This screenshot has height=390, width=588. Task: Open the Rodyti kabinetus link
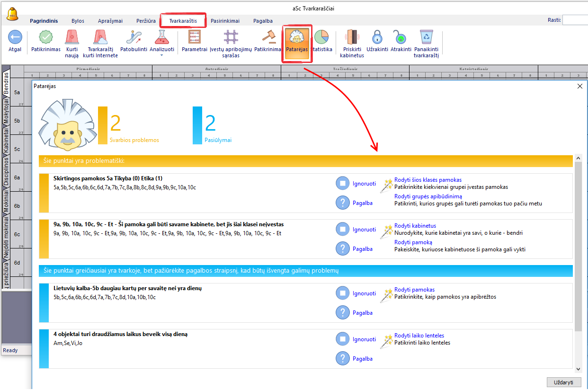coord(415,226)
